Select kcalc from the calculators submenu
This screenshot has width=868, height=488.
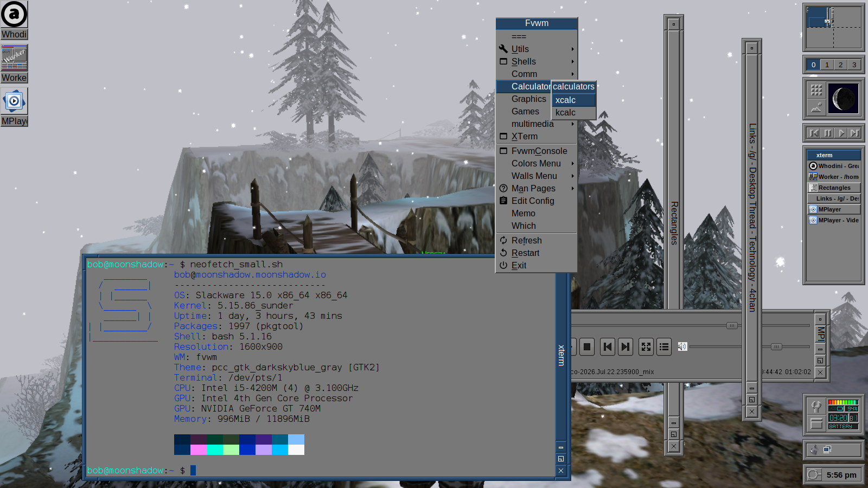pyautogui.click(x=574, y=113)
